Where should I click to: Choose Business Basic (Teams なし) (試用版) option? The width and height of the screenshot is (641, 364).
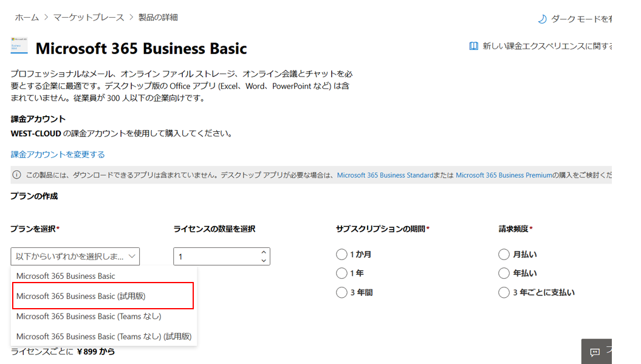tap(104, 336)
